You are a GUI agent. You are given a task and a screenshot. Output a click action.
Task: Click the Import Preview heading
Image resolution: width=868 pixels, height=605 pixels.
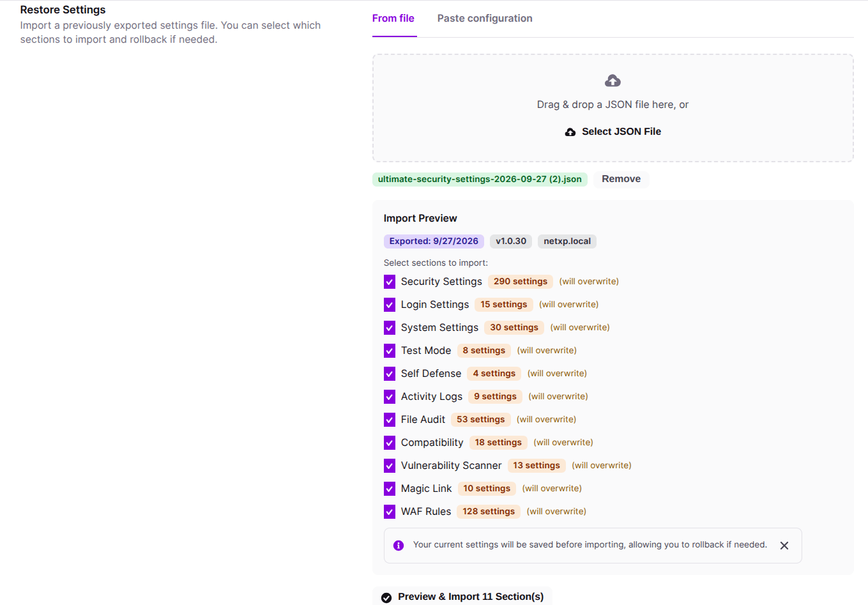tap(420, 218)
